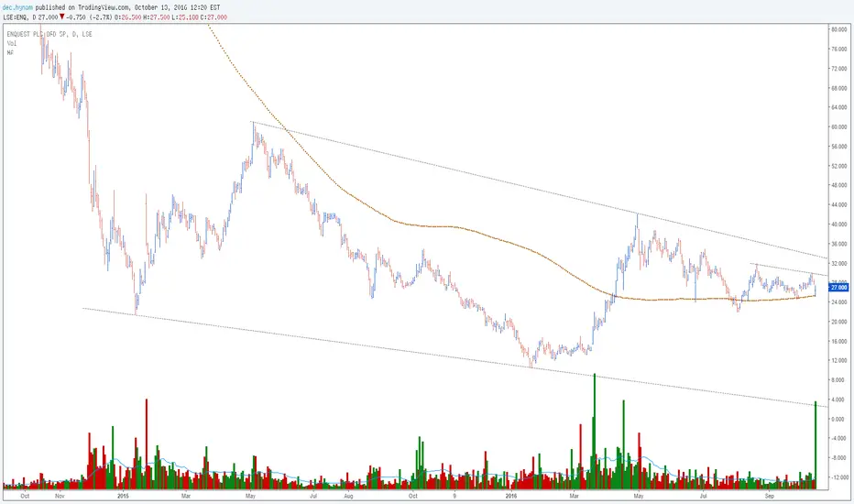Click the 24.000 price axis label

pos(838,302)
